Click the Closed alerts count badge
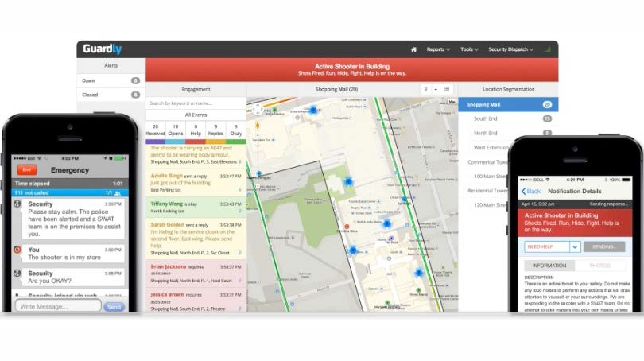 point(135,95)
